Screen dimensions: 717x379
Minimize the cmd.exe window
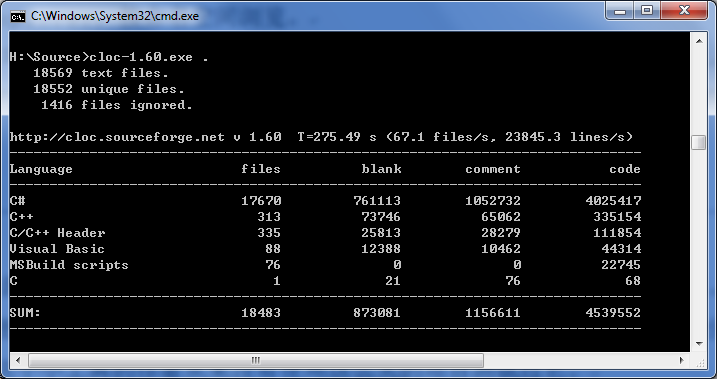pos(620,11)
